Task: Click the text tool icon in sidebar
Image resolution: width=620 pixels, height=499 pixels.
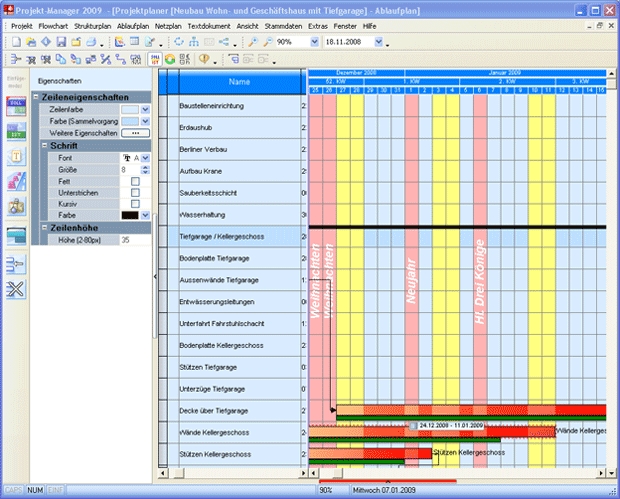Action: tap(16, 157)
